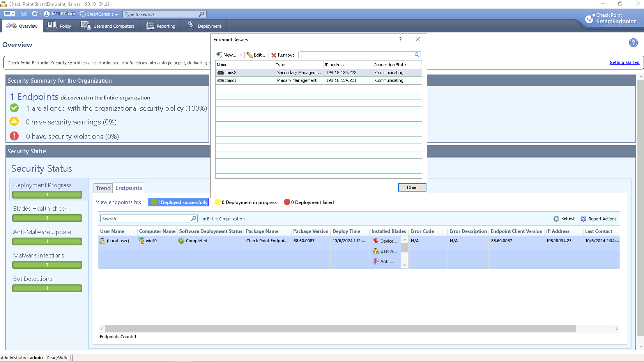Remove the selected endpoint server
The width and height of the screenshot is (644, 362).
click(283, 55)
